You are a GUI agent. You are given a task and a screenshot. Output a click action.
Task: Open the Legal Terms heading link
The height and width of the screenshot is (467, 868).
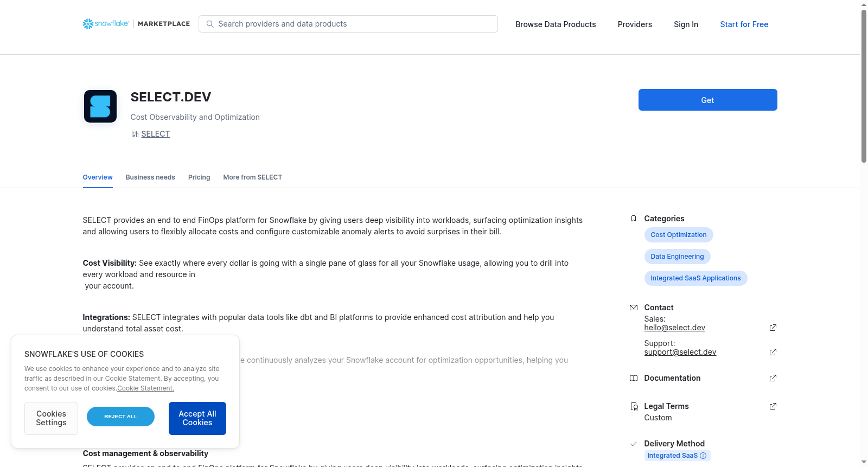point(666,406)
